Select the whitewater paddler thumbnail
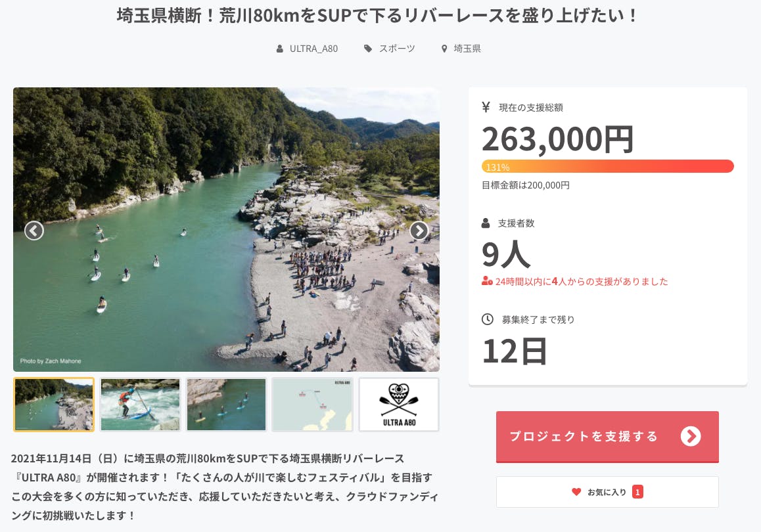Screen dimensions: 761x532 click(x=140, y=405)
